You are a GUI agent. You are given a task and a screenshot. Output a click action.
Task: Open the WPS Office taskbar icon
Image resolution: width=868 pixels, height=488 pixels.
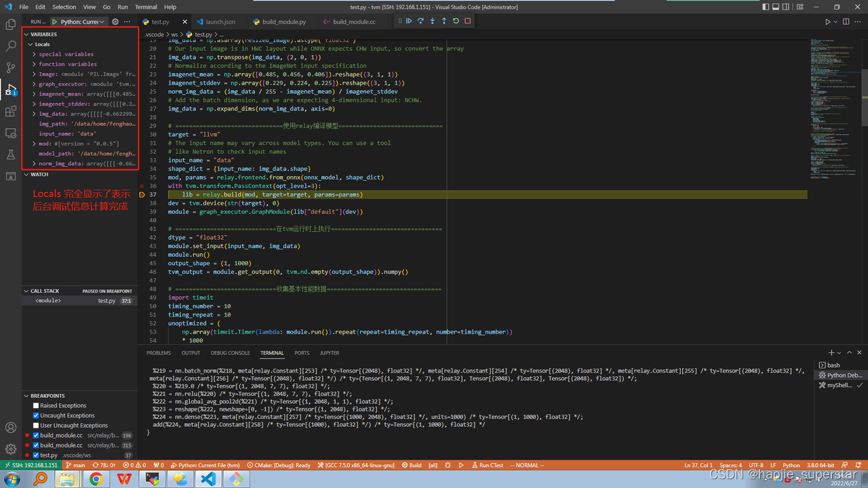124,479
